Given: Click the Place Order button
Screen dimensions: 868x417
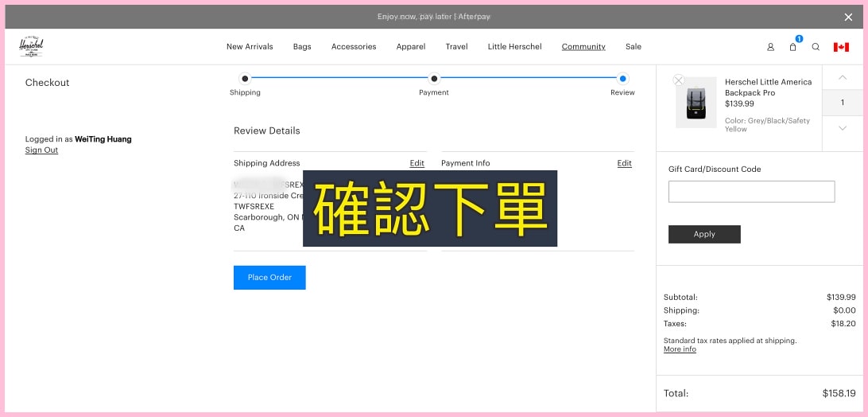Looking at the screenshot, I should coord(269,278).
